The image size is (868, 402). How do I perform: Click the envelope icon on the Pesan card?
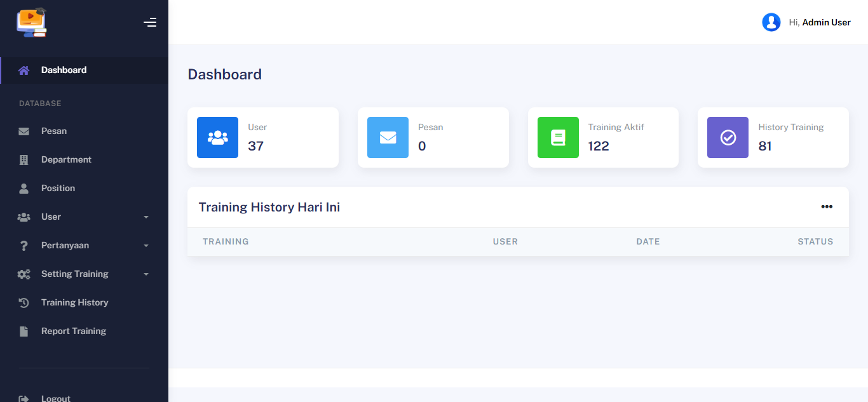point(388,137)
